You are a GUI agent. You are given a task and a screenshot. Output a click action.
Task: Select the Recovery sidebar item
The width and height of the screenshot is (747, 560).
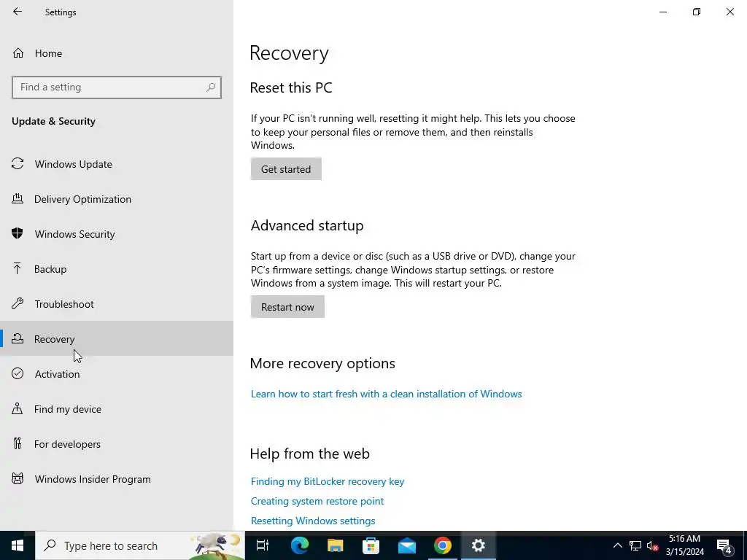tap(117, 338)
